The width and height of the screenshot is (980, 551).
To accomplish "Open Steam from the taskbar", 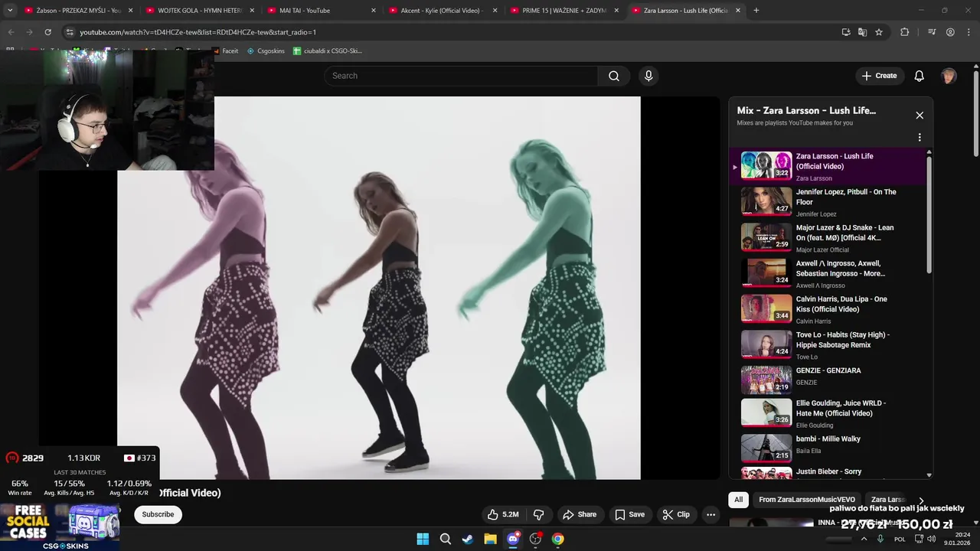I will pos(468,539).
